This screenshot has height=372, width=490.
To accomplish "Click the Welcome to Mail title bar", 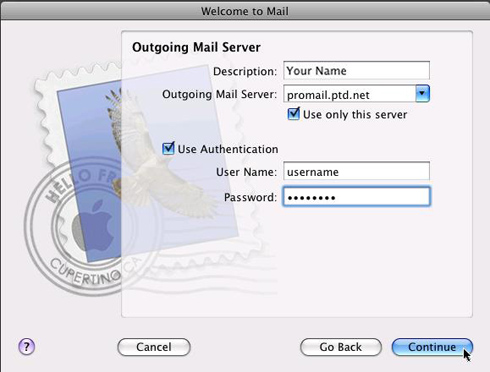I will [x=245, y=11].
